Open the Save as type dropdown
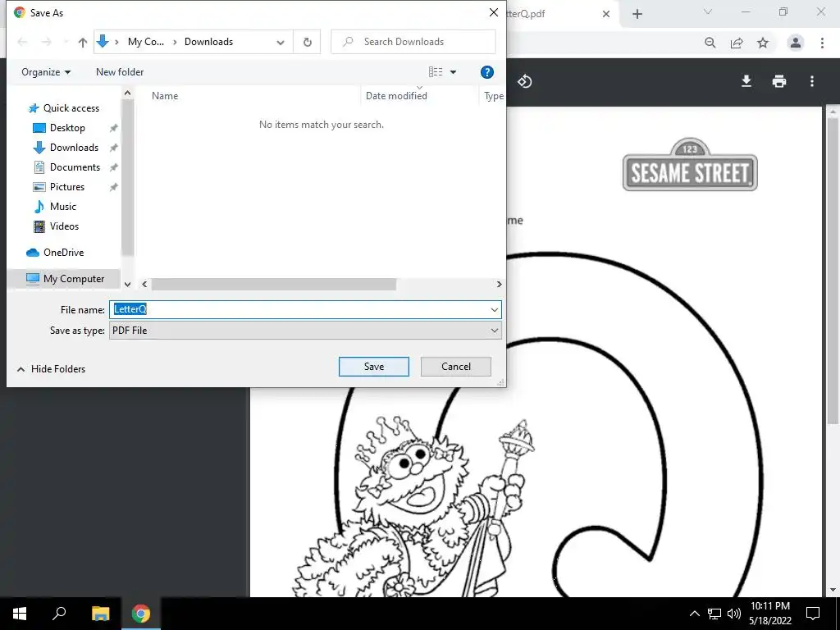Viewport: 840px width, 630px height. [x=305, y=331]
